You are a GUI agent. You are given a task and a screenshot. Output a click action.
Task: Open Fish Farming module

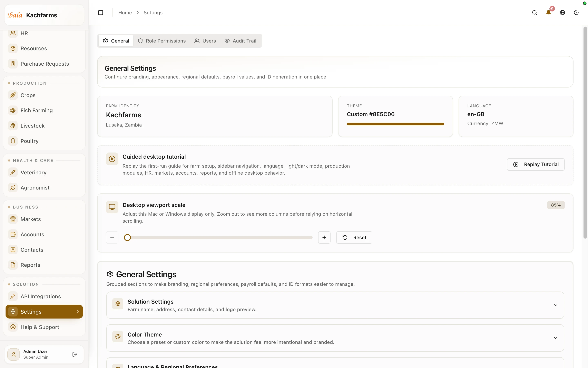[44, 110]
